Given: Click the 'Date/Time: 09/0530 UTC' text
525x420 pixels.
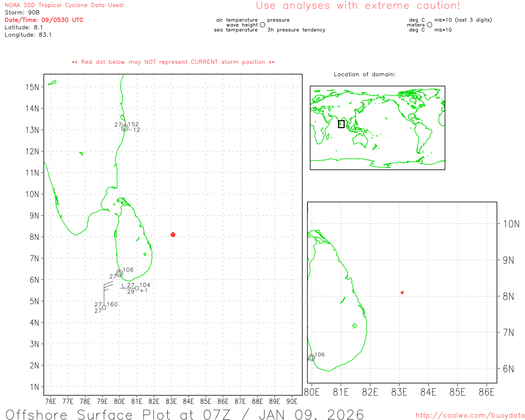Looking at the screenshot, I should coord(44,20).
